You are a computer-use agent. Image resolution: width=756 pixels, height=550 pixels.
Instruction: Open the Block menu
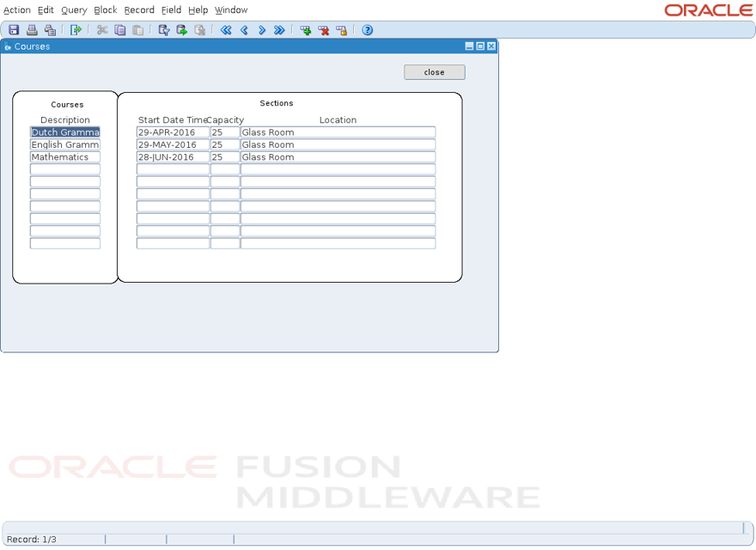click(106, 9)
